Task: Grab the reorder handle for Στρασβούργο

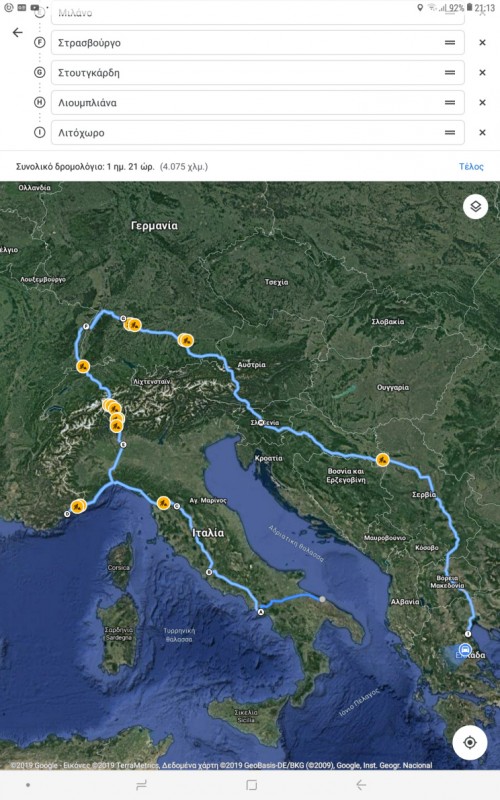Action: [449, 43]
